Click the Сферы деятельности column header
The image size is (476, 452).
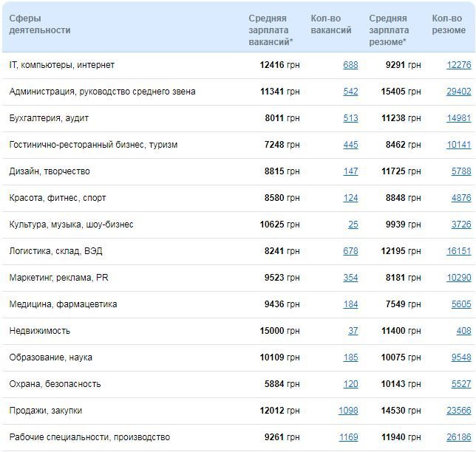pyautogui.click(x=40, y=24)
